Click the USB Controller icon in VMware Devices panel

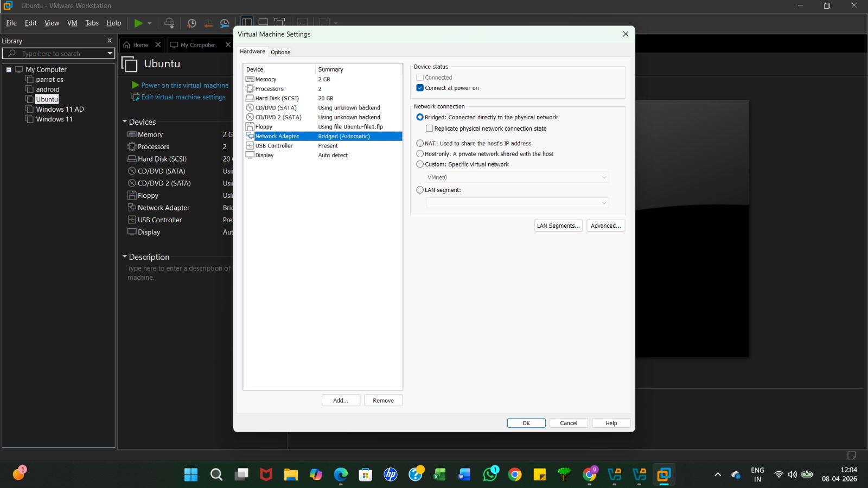[x=132, y=220]
